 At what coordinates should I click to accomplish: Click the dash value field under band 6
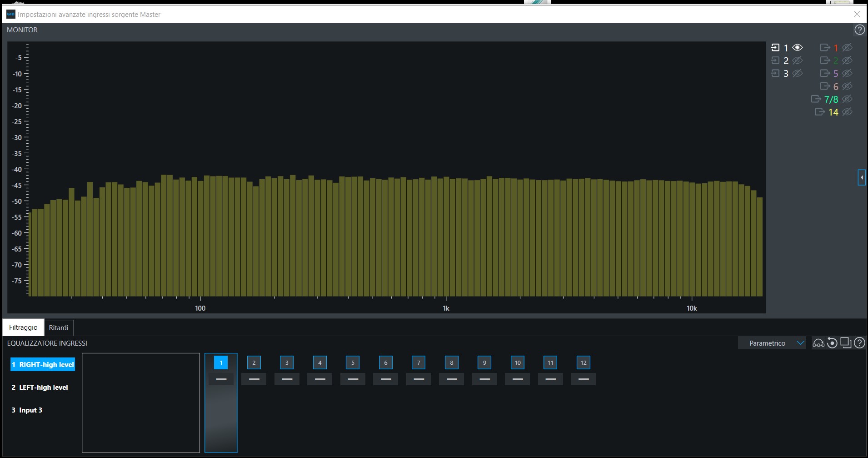click(x=386, y=379)
